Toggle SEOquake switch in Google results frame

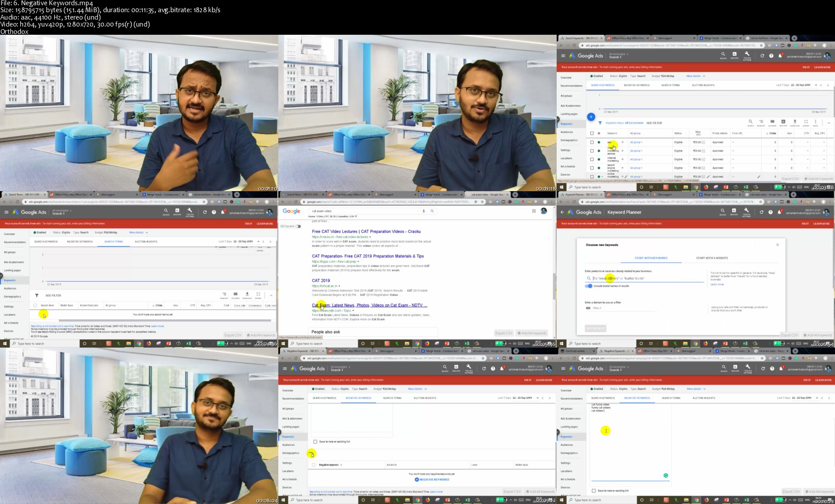click(298, 226)
